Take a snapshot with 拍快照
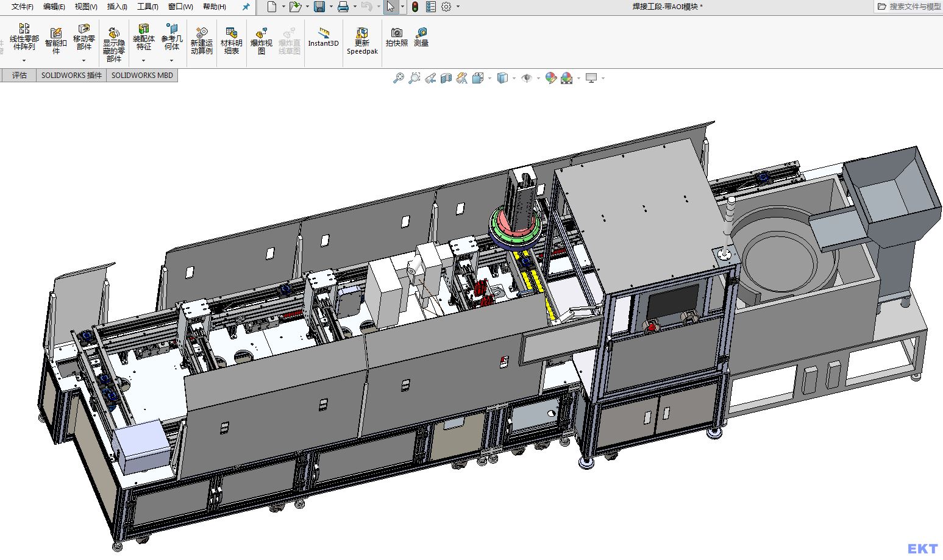This screenshot has height=560, width=943. click(396, 37)
